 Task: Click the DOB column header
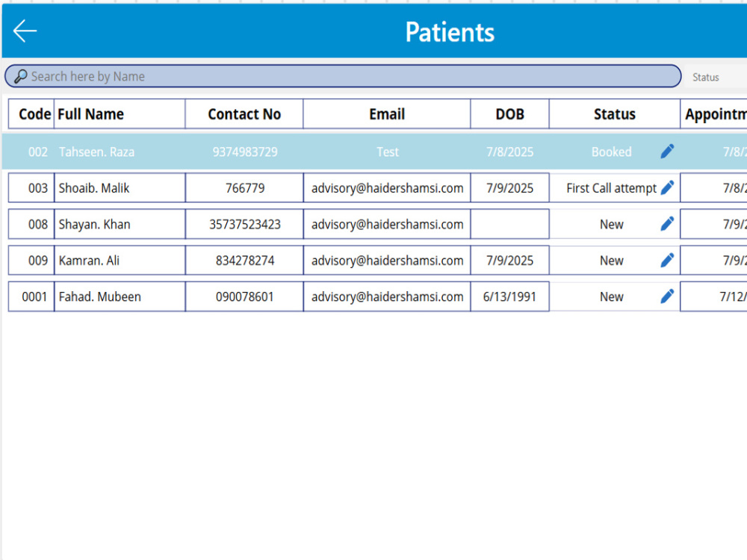[x=509, y=113]
